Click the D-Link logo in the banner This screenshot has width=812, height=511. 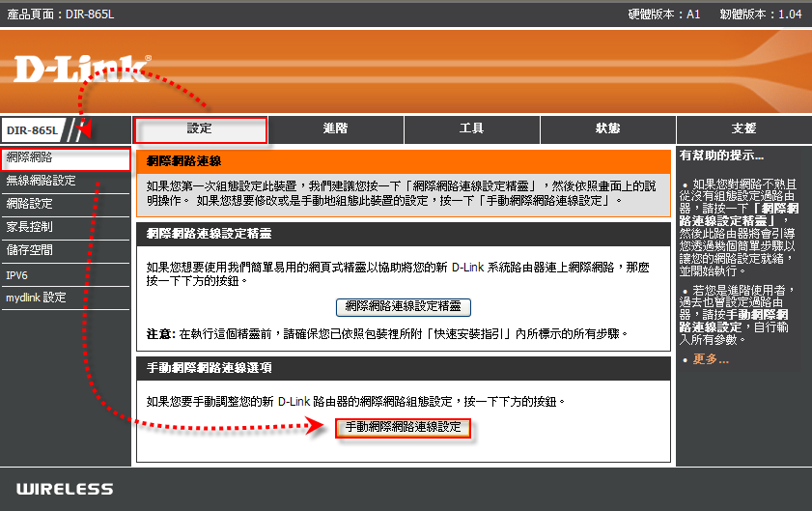[82, 70]
